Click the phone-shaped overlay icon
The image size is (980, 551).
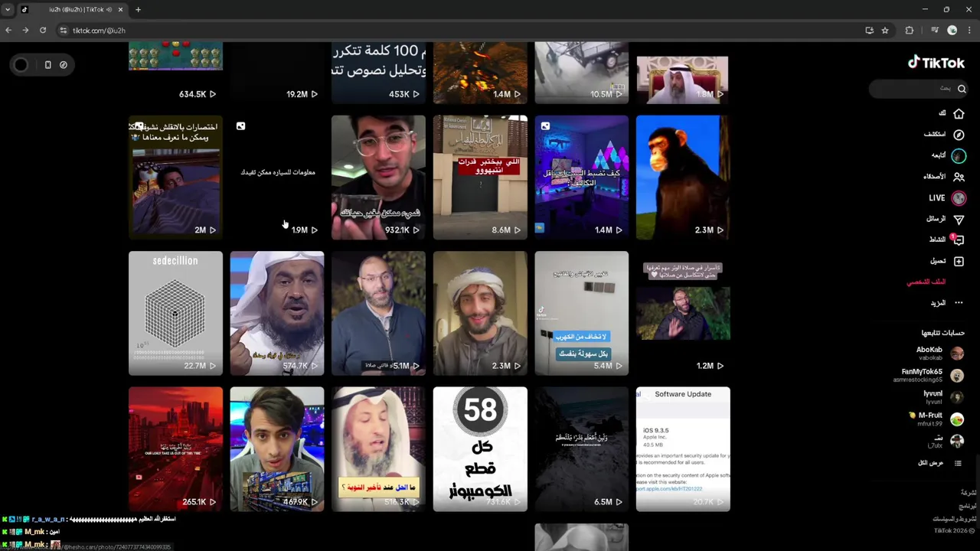click(x=47, y=65)
